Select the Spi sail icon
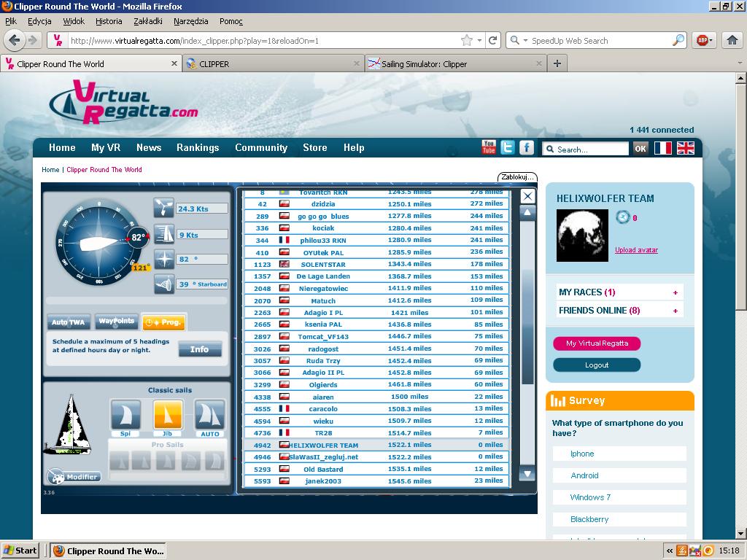The image size is (747, 560). (x=125, y=415)
